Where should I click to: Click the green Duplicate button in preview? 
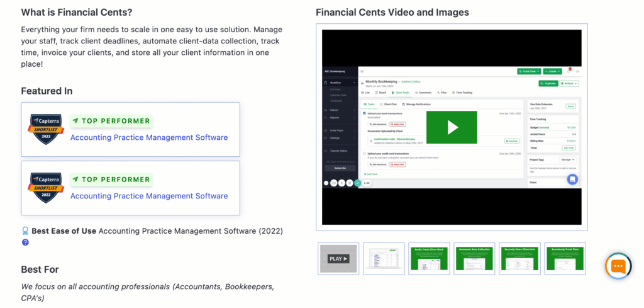[548, 84]
